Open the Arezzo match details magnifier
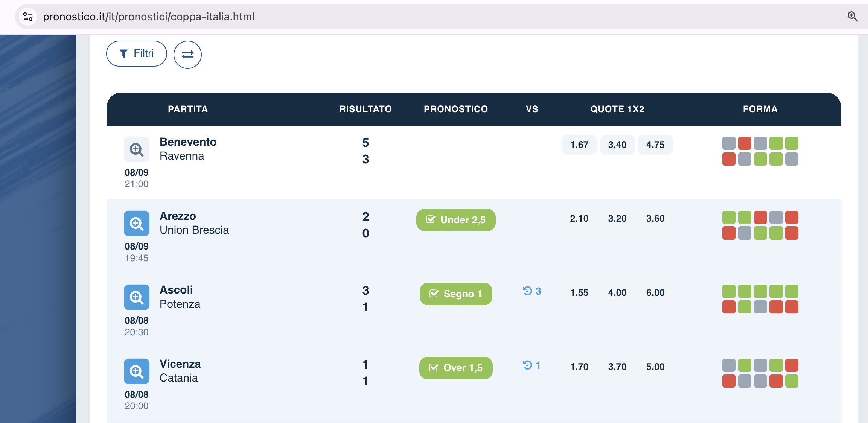This screenshot has width=868, height=423. pyautogui.click(x=137, y=224)
